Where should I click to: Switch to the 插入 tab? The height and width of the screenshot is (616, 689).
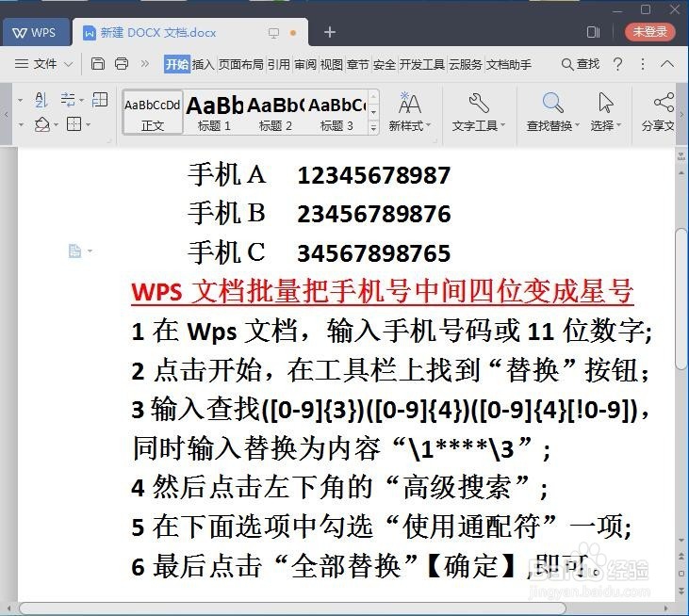point(203,65)
